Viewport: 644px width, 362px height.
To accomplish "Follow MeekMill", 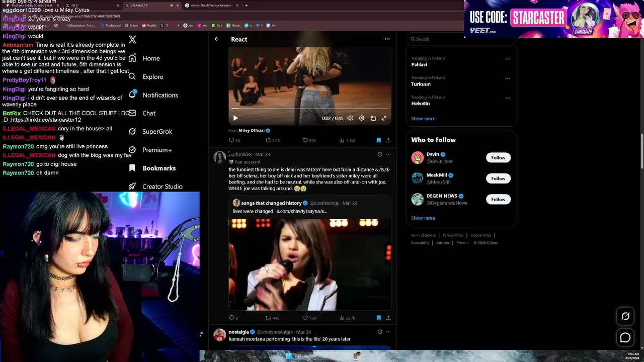I will click(x=498, y=178).
